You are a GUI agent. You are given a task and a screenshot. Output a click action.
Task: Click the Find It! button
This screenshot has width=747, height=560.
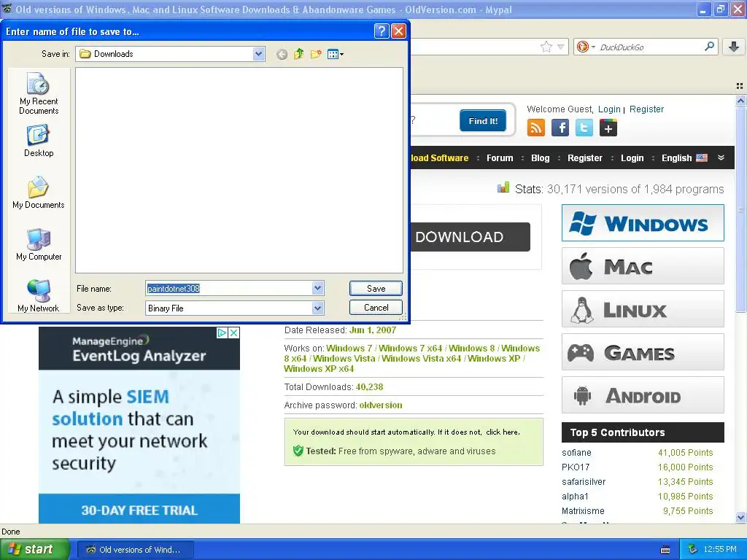pyautogui.click(x=483, y=121)
